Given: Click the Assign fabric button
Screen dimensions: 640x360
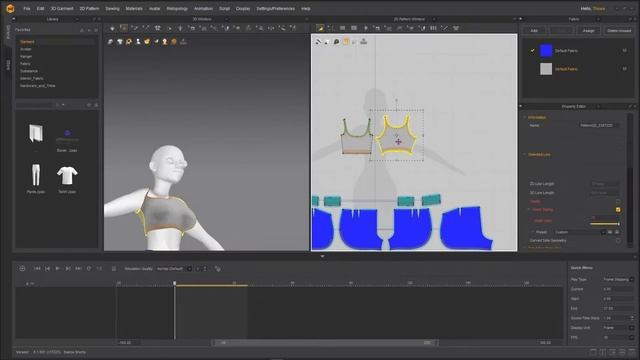Looking at the screenshot, I should [588, 31].
